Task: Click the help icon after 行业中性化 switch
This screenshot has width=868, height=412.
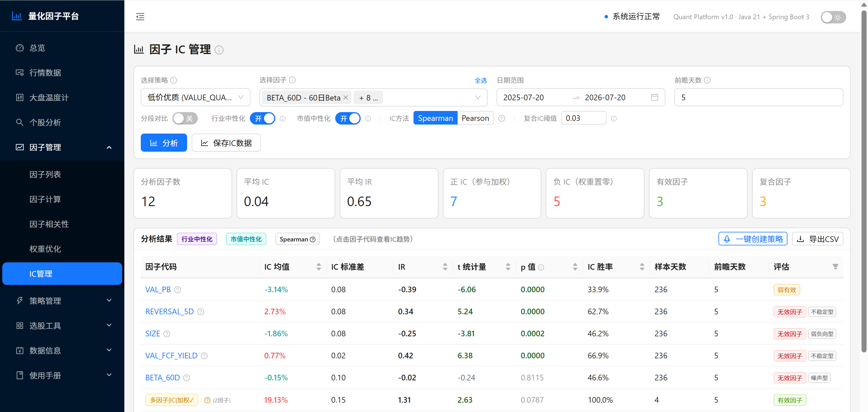Action: [x=283, y=119]
